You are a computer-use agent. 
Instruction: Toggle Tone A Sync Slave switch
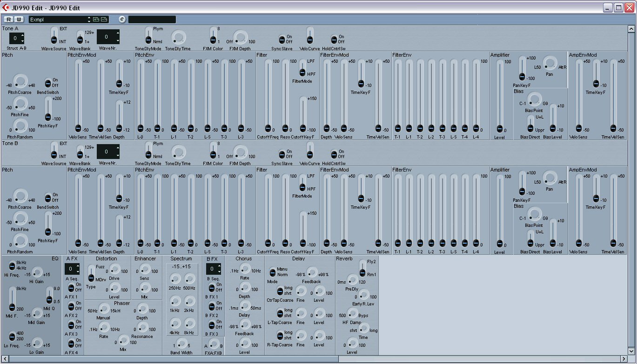coord(282,40)
